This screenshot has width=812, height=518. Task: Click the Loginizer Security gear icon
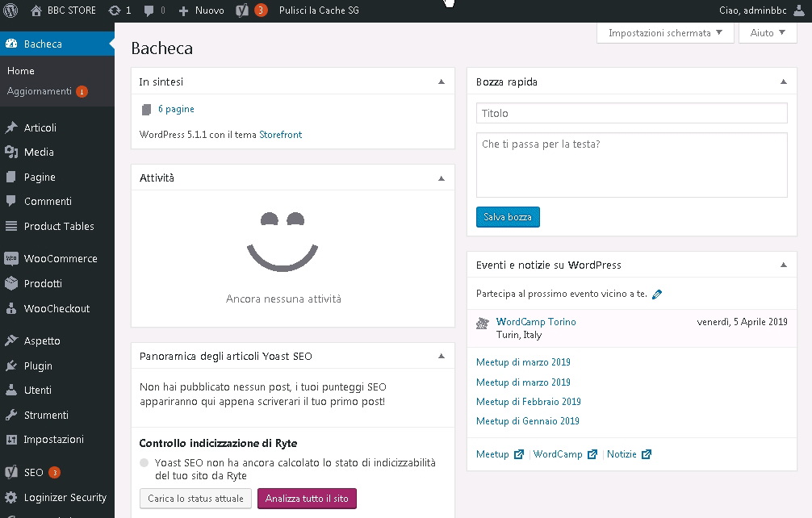click(x=10, y=497)
